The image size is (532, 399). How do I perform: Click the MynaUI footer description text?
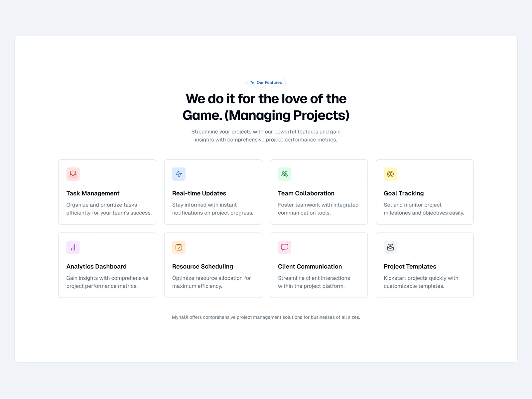pos(266,317)
